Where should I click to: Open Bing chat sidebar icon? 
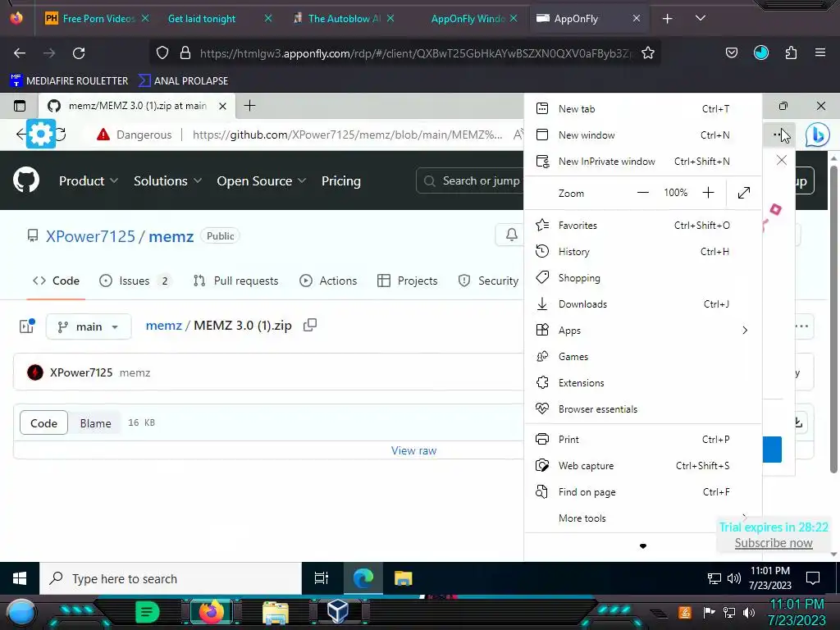pyautogui.click(x=818, y=135)
